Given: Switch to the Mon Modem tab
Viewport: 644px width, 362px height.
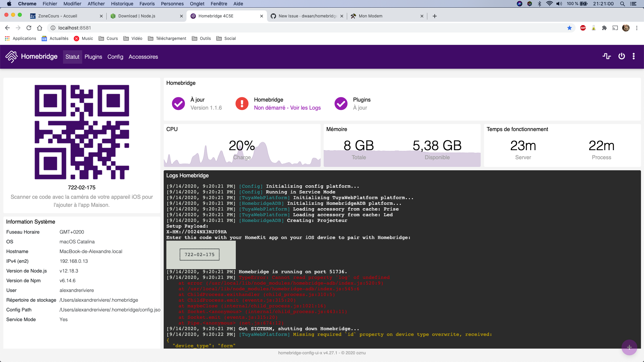Looking at the screenshot, I should [387, 16].
